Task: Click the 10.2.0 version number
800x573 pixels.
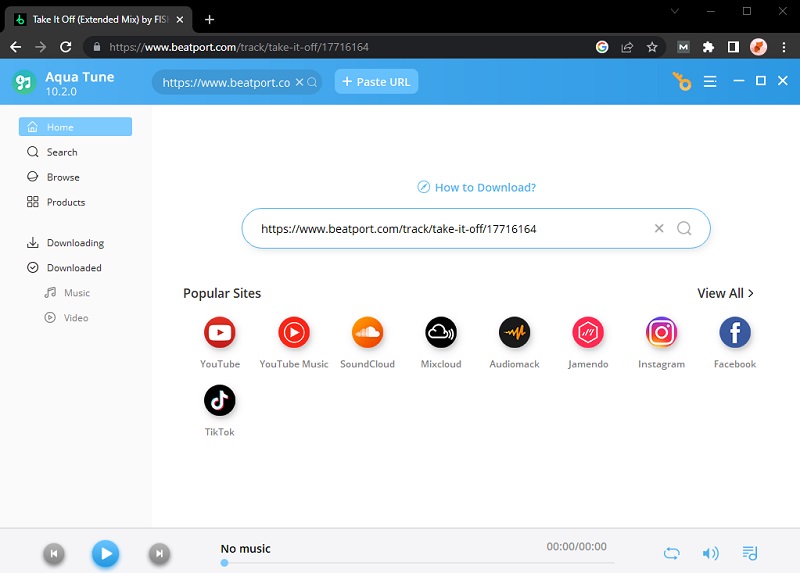Action: (x=61, y=92)
